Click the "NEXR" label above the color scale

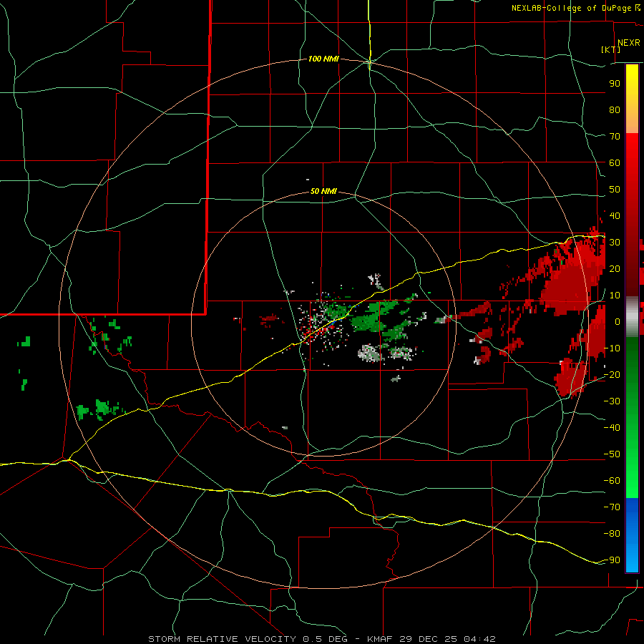[629, 43]
